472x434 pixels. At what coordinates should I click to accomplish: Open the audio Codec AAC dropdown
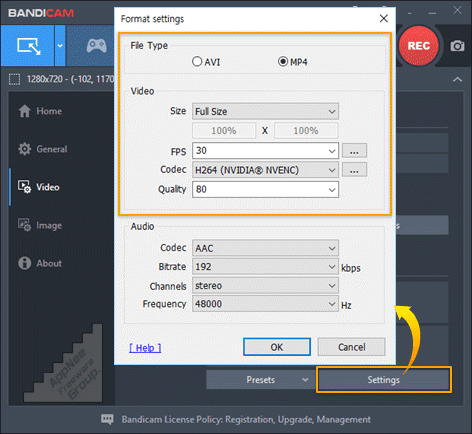tap(265, 248)
